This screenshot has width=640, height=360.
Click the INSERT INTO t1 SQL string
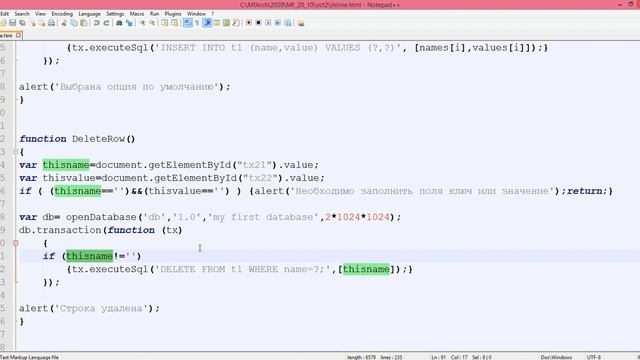tap(278, 48)
